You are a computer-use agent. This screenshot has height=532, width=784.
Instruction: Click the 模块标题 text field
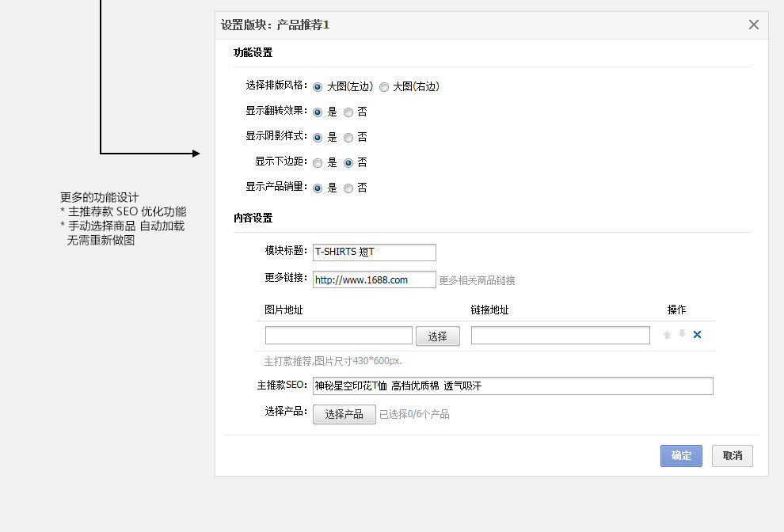(x=374, y=252)
